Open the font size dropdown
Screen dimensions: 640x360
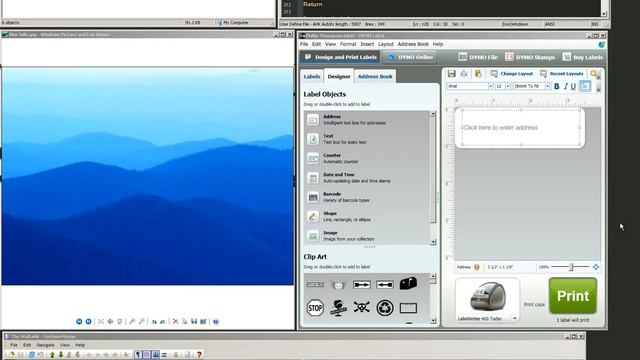[x=508, y=86]
